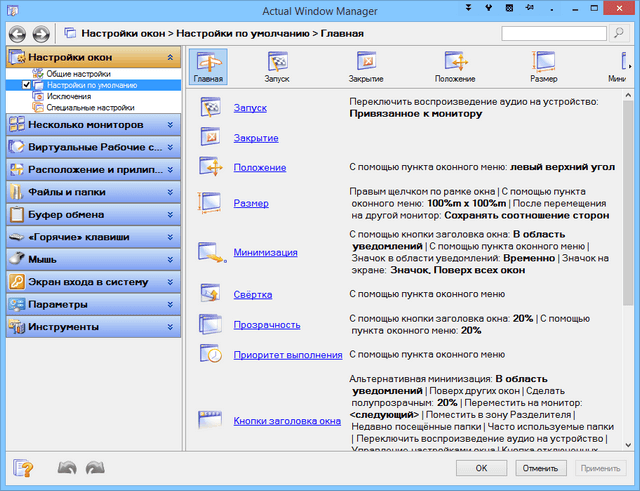Image resolution: width=640 pixels, height=491 pixels.
Task: Select Исключения in the tree
Action: [68, 96]
